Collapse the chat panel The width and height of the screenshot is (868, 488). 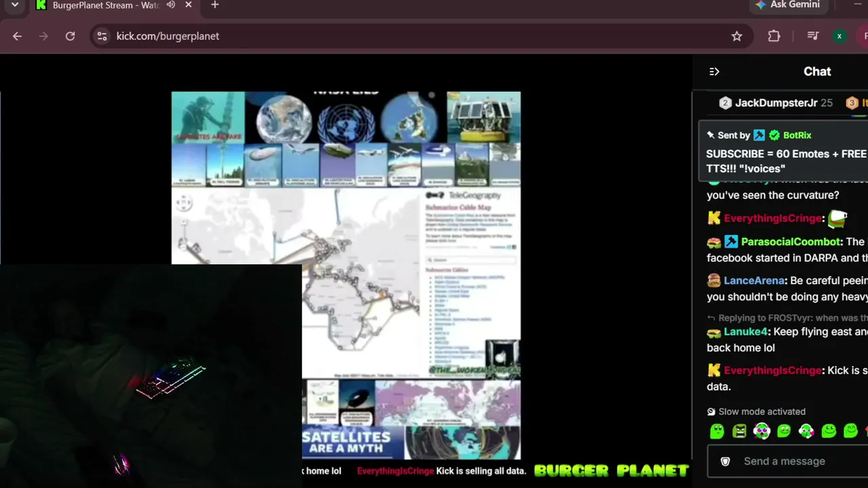[714, 71]
